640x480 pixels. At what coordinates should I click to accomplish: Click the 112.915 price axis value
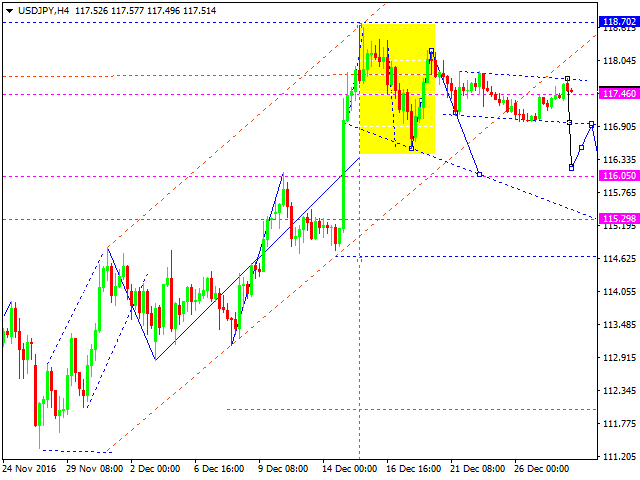[620, 358]
